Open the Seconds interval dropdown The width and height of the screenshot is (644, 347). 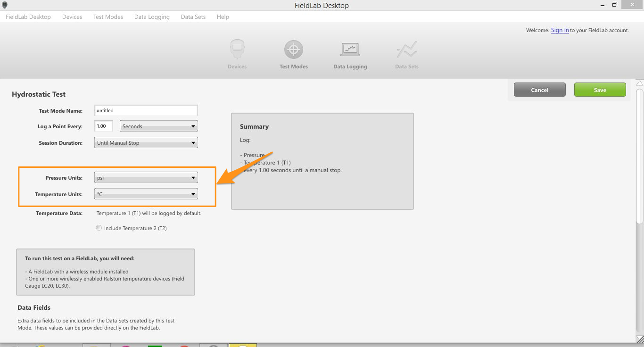(x=159, y=126)
